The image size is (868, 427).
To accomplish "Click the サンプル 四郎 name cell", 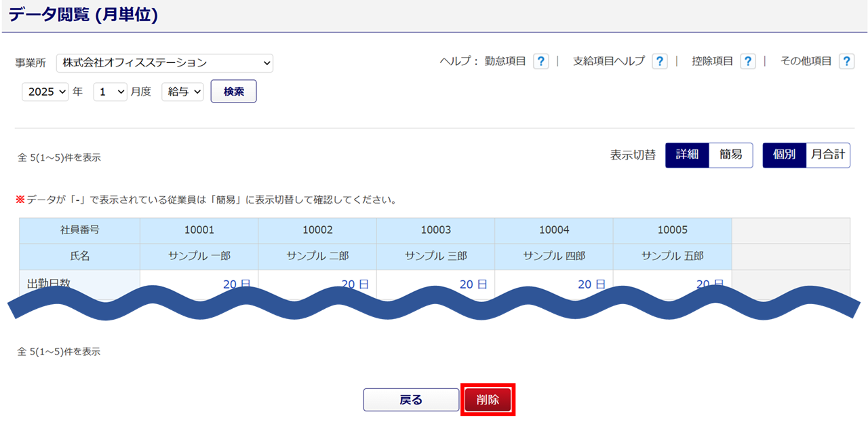I will 554,257.
